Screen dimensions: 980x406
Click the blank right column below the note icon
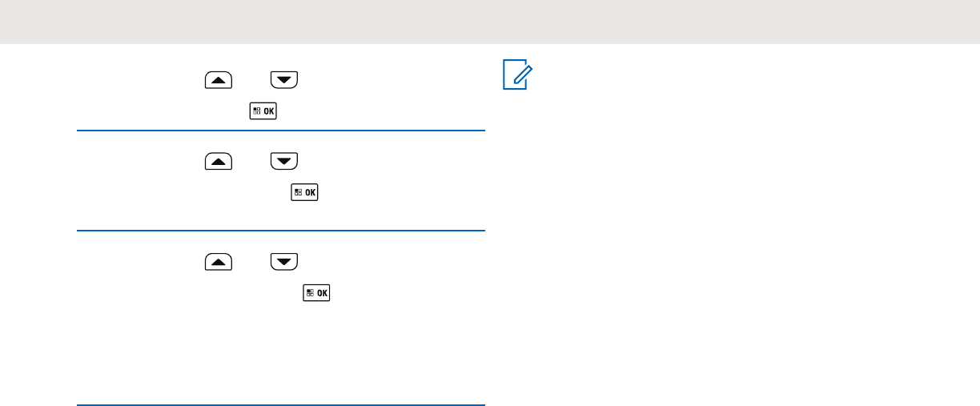(721, 240)
